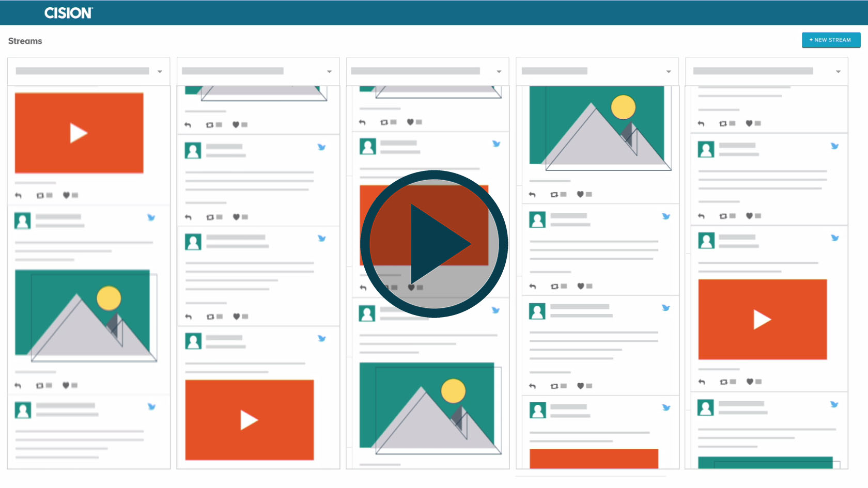Click Twitter bird icon on fifth stream's bottom tweet
The width and height of the screenshot is (868, 488).
(834, 404)
